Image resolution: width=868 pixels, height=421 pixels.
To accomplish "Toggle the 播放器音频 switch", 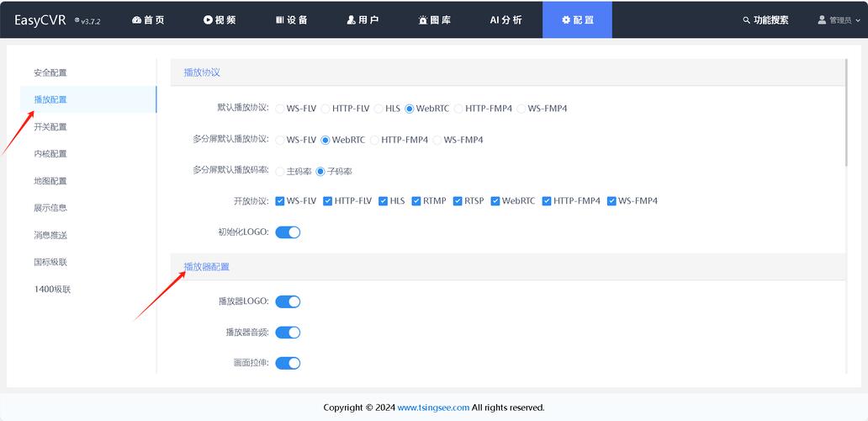I will coord(288,333).
